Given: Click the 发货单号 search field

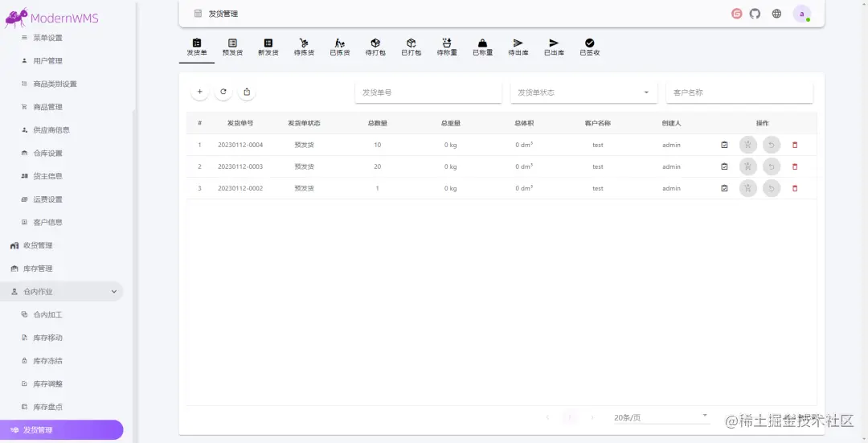Looking at the screenshot, I should click(428, 92).
